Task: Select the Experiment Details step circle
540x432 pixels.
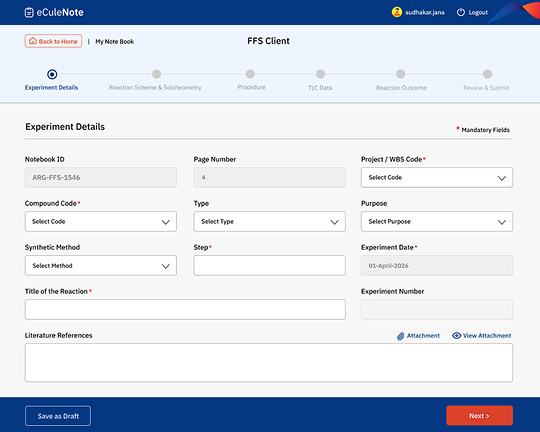Action: [52, 74]
